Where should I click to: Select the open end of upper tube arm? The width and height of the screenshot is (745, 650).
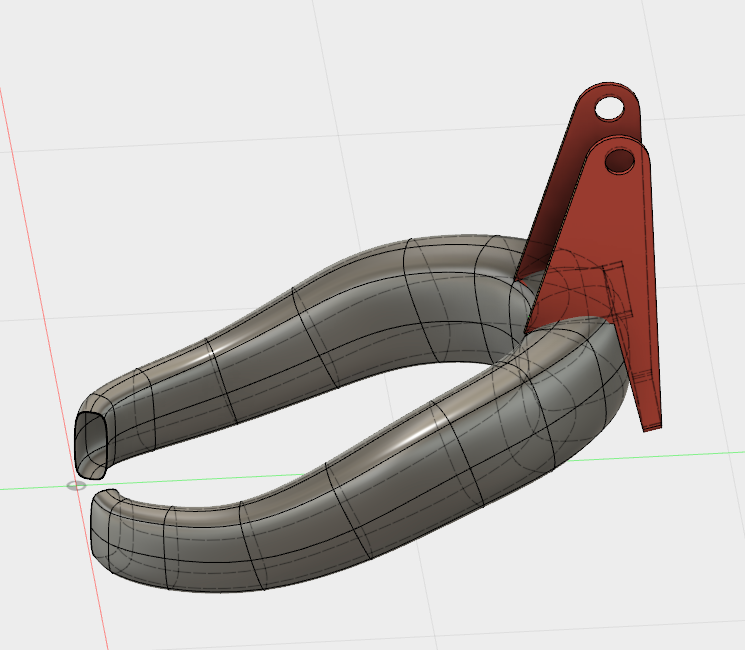tap(90, 440)
